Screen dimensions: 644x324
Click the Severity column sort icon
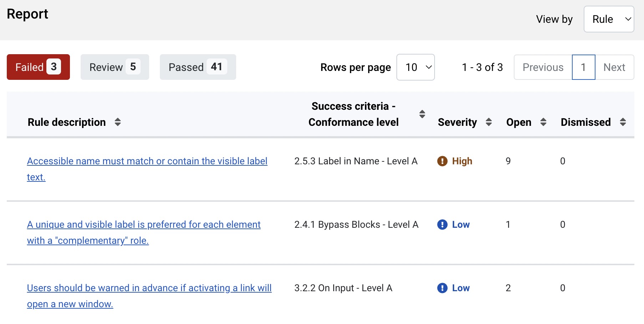point(489,122)
